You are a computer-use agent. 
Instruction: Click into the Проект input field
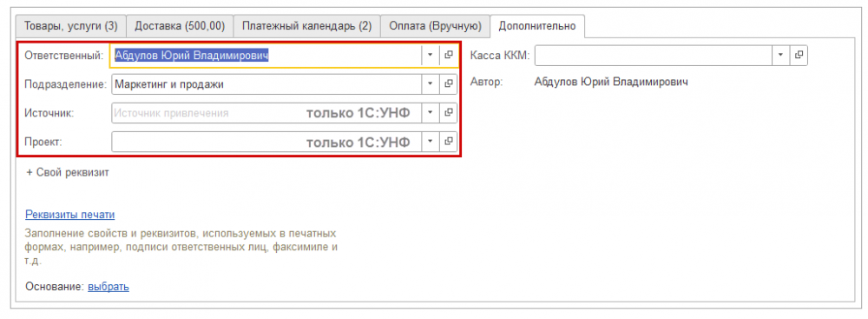pos(266,142)
